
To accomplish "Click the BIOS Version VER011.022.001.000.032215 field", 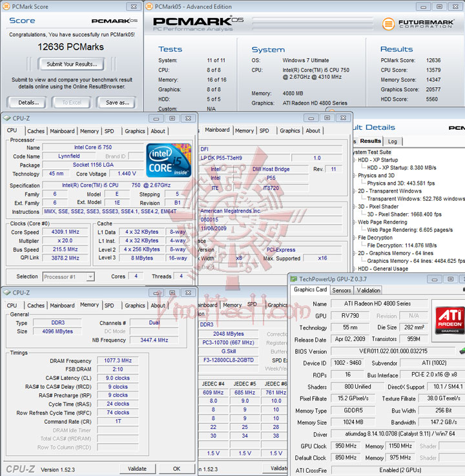I will pyautogui.click(x=393, y=351).
